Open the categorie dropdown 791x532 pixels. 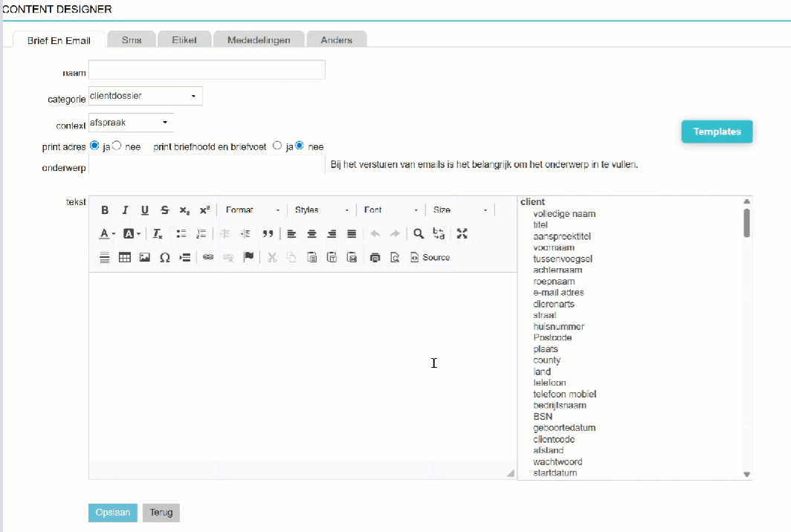[145, 97]
